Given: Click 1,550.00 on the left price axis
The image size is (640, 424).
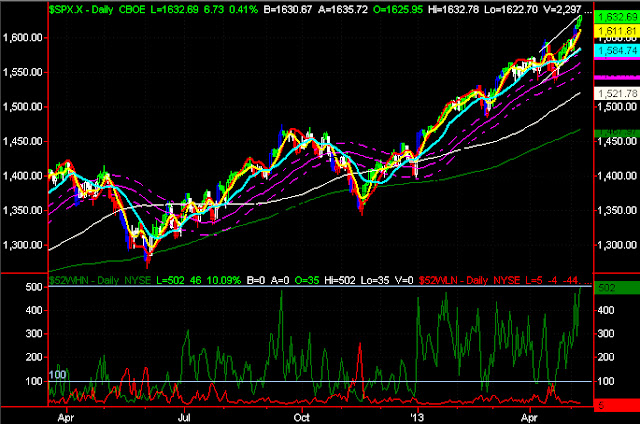Looking at the screenshot, I should (x=22, y=72).
